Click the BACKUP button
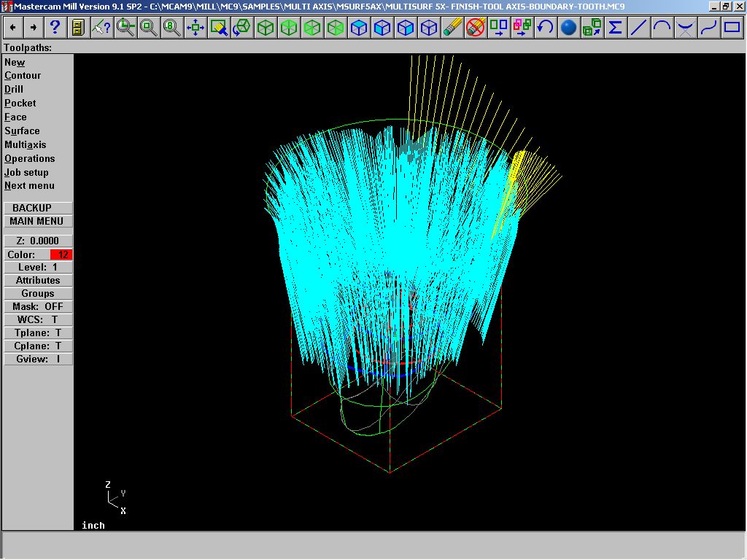The height and width of the screenshot is (560, 747). pos(38,208)
